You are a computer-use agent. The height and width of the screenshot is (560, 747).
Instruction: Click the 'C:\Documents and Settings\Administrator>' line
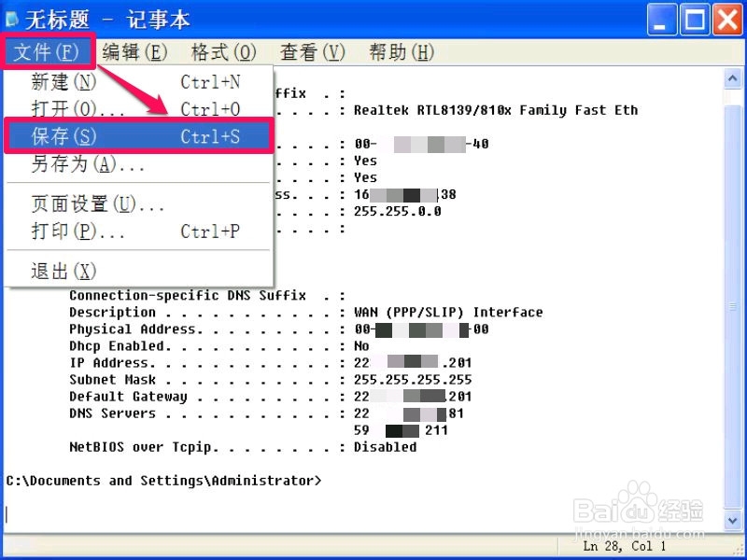pos(164,481)
